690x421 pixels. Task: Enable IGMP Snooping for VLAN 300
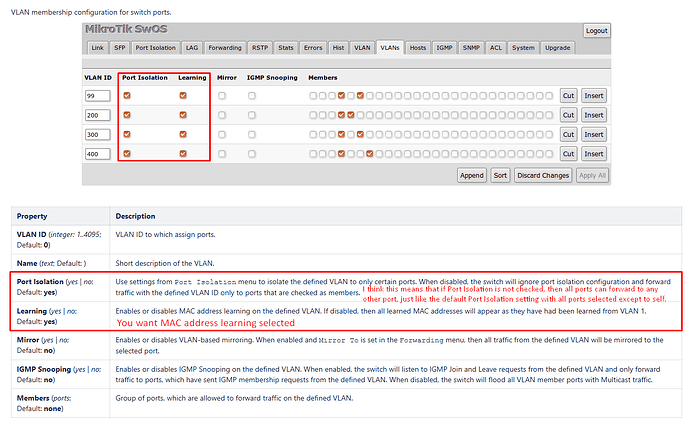coord(252,134)
